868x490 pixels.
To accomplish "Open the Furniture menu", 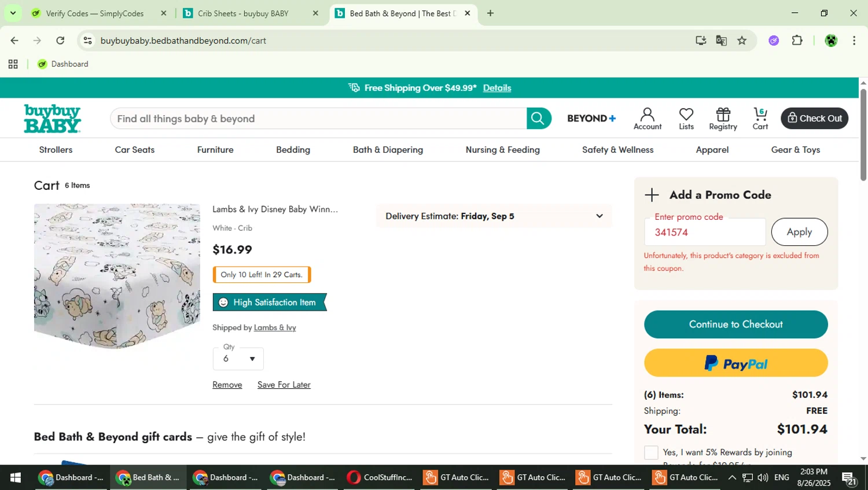I will pos(215,150).
